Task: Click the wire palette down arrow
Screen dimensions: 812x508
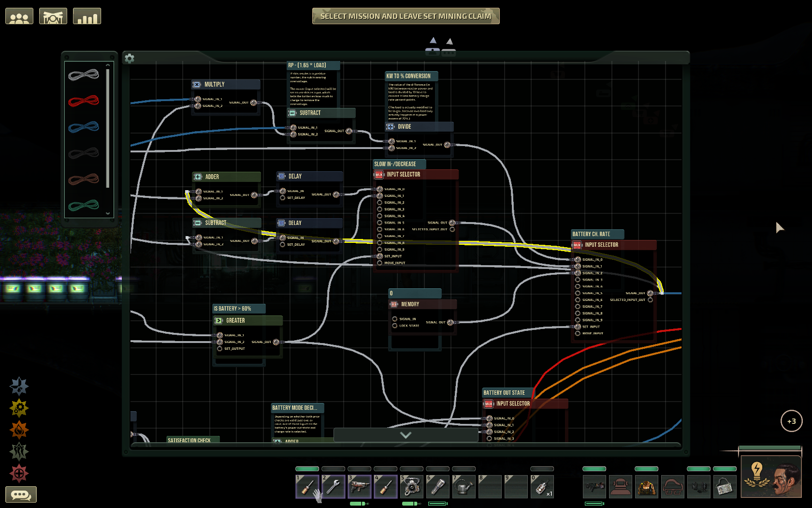Action: 108,213
